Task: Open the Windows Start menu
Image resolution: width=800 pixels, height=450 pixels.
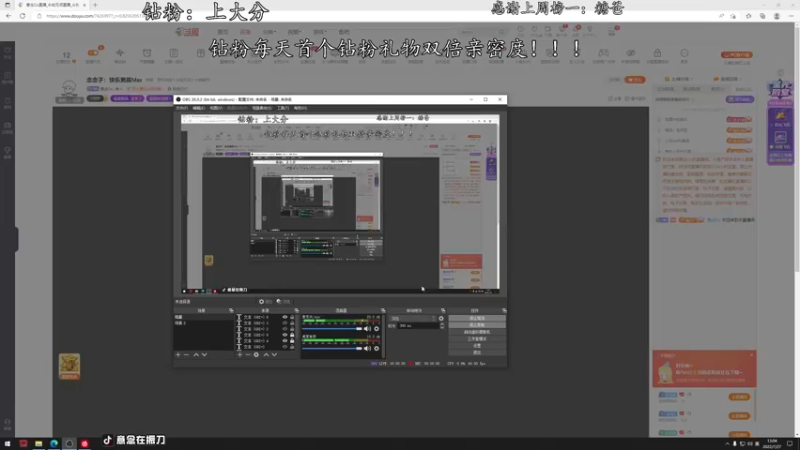Action: click(7, 443)
